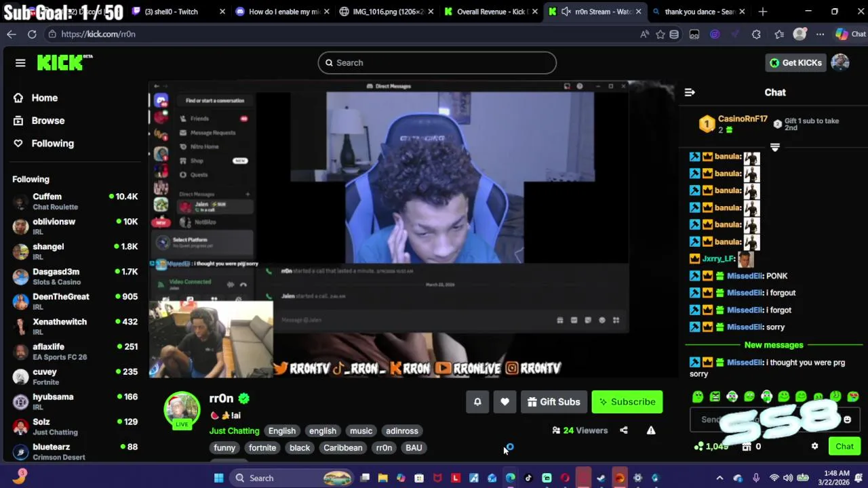Switch to 'How do I enable my mi' tab

point(283,12)
